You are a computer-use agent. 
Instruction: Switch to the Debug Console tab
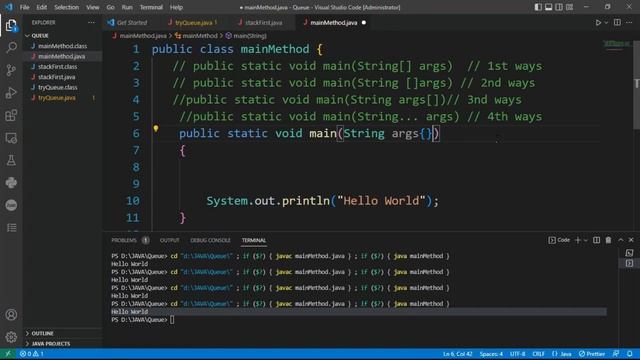210,240
